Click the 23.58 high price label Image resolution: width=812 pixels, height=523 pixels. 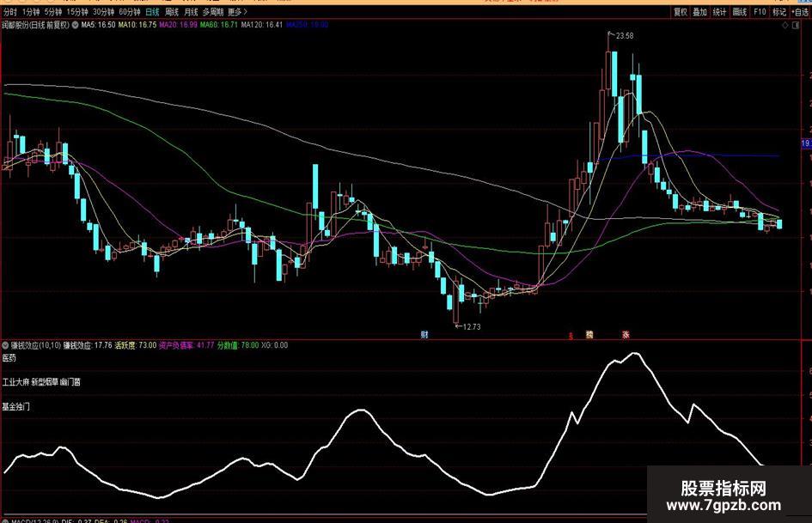(x=625, y=36)
